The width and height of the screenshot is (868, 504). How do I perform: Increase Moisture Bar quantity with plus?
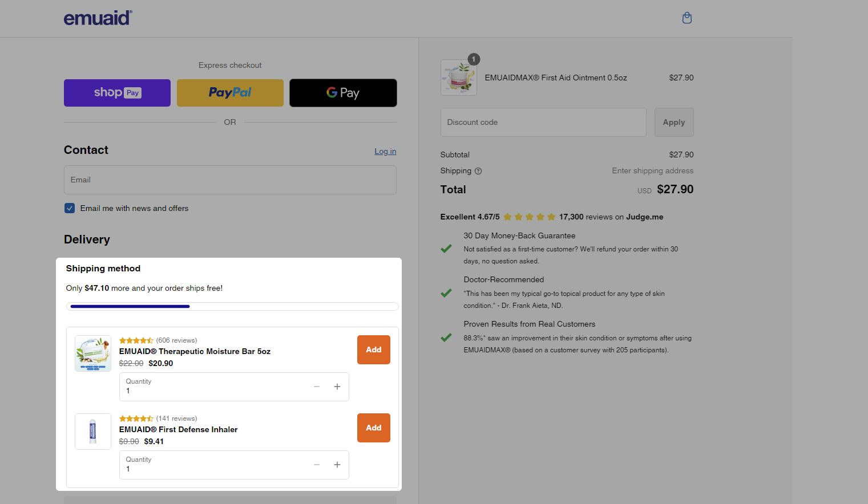[337, 387]
